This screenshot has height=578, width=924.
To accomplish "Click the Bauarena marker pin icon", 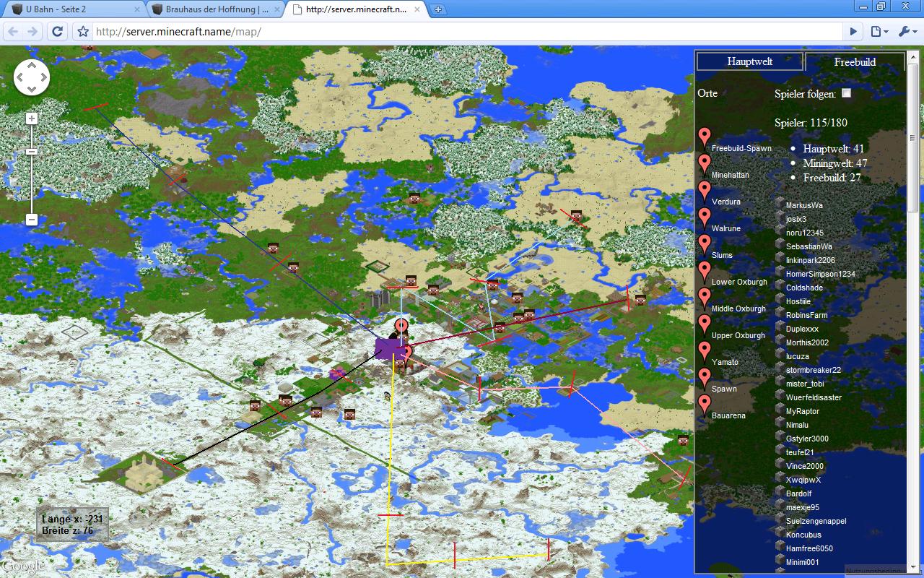I will tap(705, 405).
